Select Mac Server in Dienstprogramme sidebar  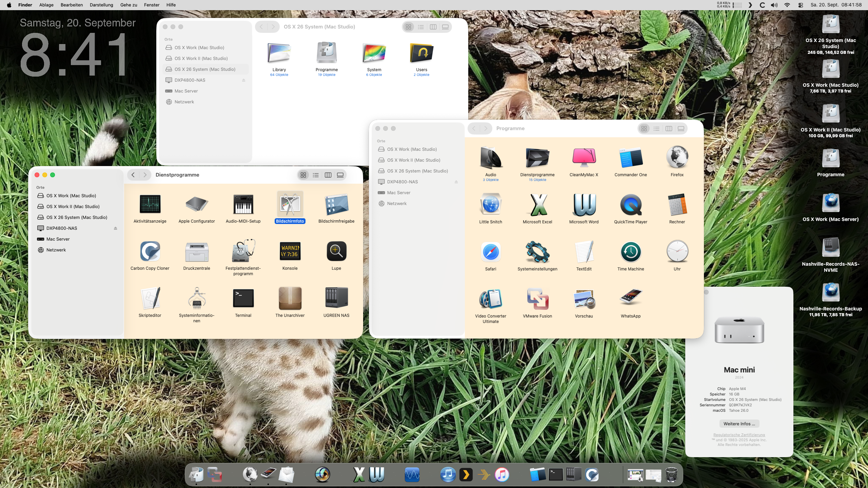click(58, 239)
